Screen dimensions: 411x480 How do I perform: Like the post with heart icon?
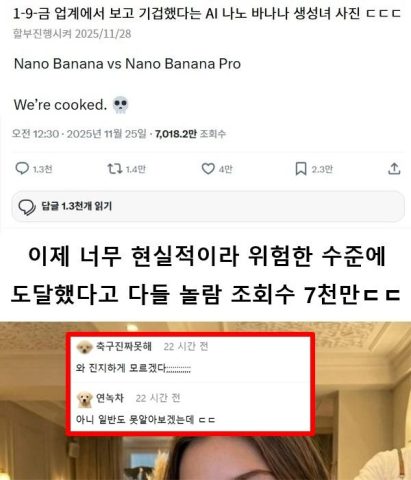coord(208,169)
